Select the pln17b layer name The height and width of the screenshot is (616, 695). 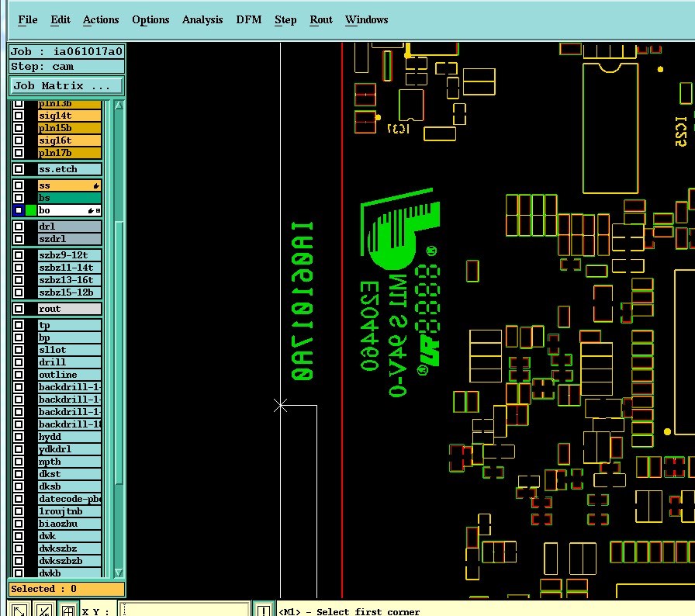coord(70,153)
